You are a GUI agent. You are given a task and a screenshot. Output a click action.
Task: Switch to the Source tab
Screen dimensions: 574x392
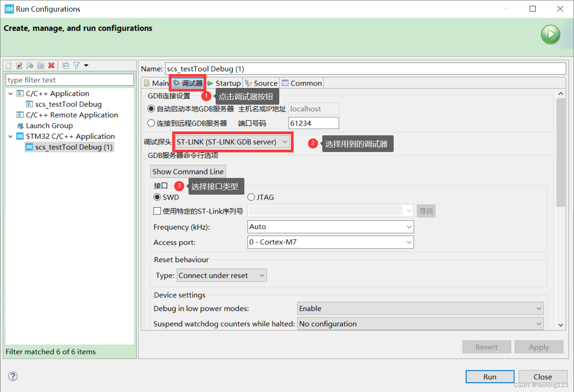pos(261,83)
